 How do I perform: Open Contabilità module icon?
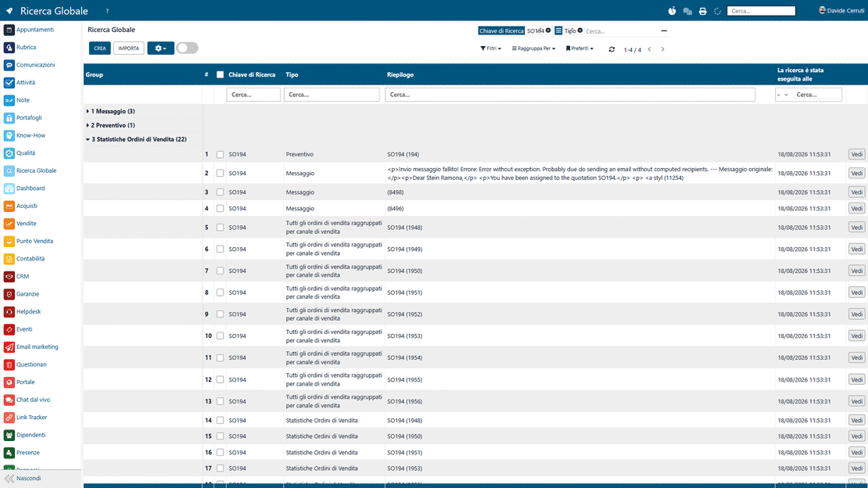[9, 259]
